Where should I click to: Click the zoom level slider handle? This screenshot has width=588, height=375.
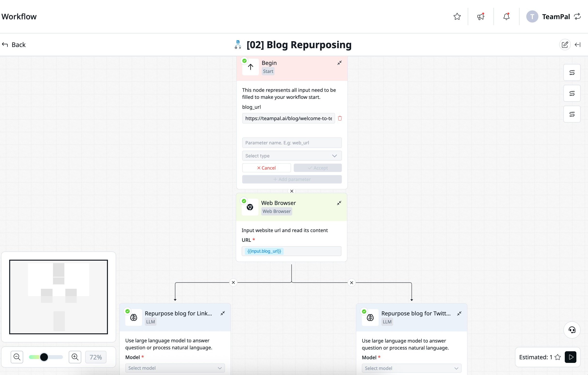click(x=44, y=357)
